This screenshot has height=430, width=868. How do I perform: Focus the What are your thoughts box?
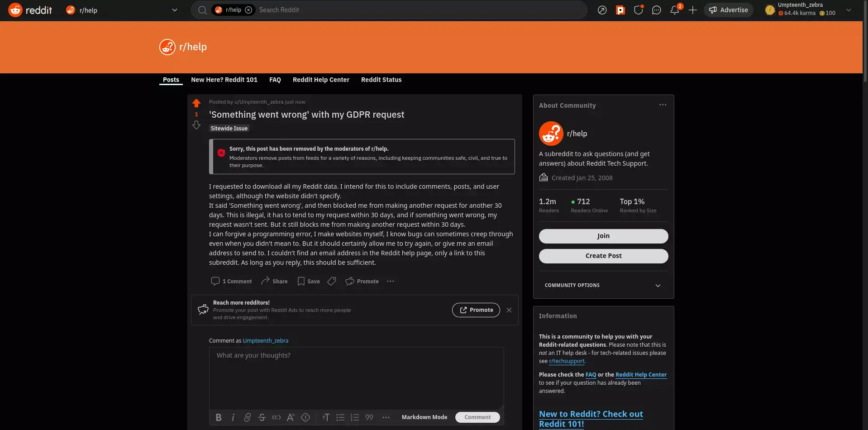357,378
